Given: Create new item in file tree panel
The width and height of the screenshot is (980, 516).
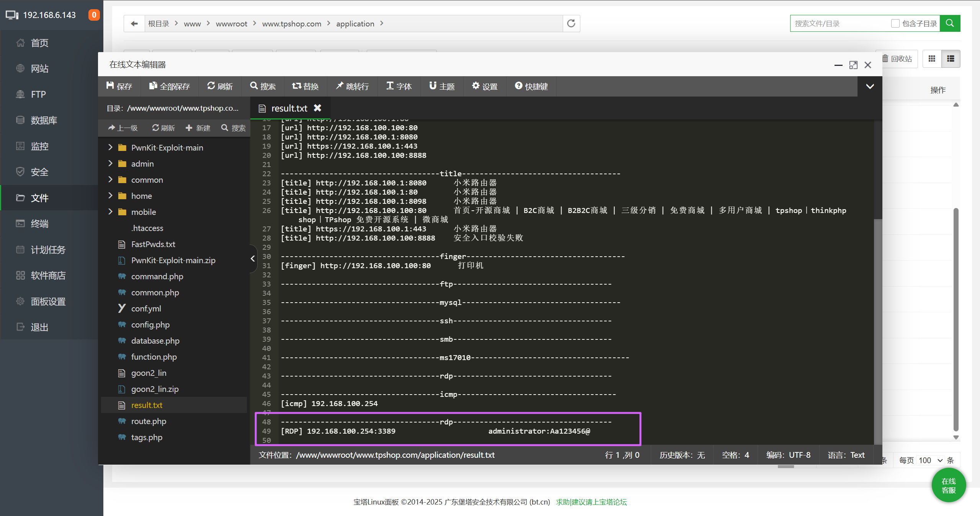Looking at the screenshot, I should pos(198,128).
